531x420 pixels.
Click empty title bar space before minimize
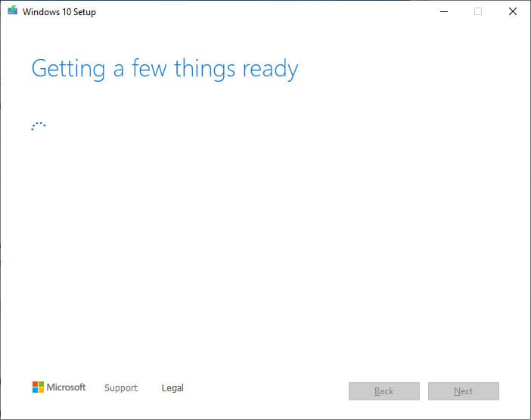[265, 11]
